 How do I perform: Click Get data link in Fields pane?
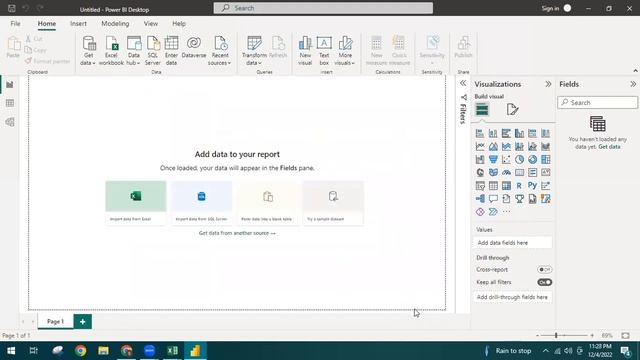[x=609, y=147]
